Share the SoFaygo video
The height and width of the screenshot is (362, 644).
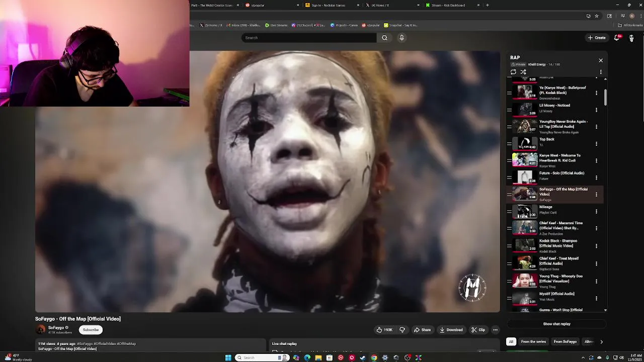(x=422, y=330)
